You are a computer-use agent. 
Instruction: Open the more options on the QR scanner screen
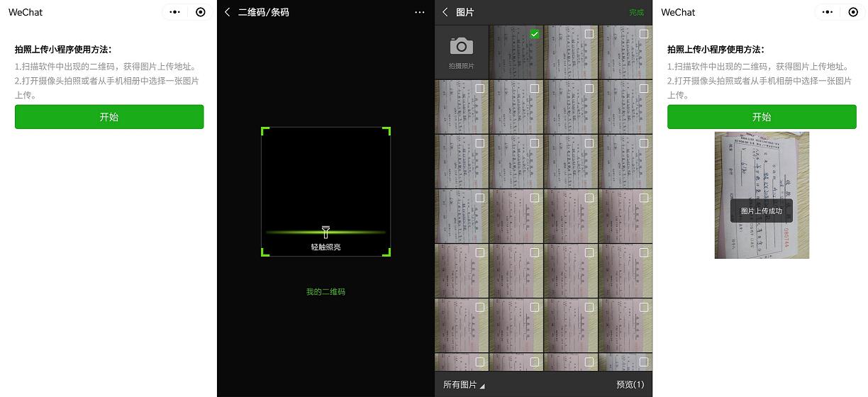420,12
